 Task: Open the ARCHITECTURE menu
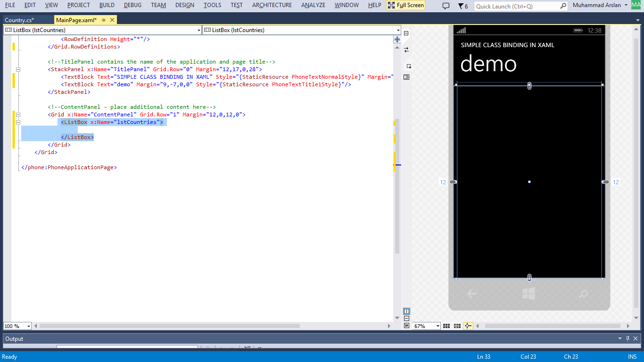(272, 5)
